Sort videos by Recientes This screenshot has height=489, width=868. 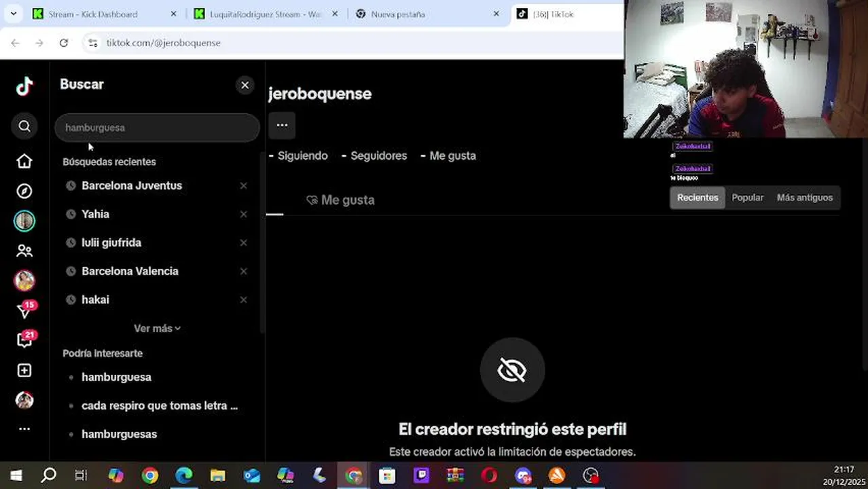[x=698, y=198]
